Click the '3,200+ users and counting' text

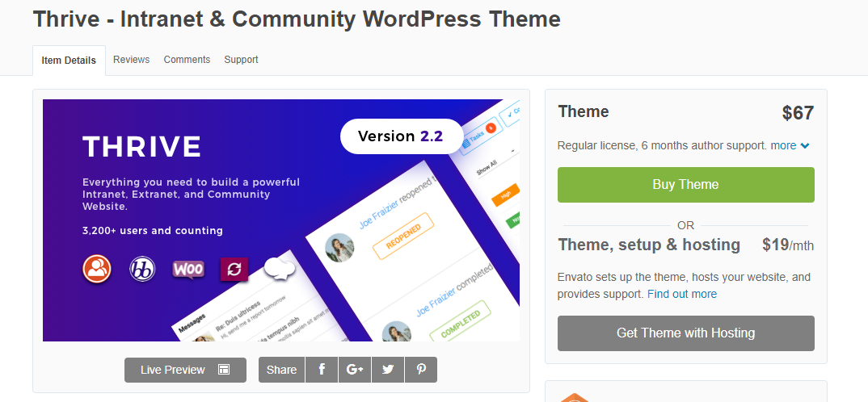click(153, 231)
